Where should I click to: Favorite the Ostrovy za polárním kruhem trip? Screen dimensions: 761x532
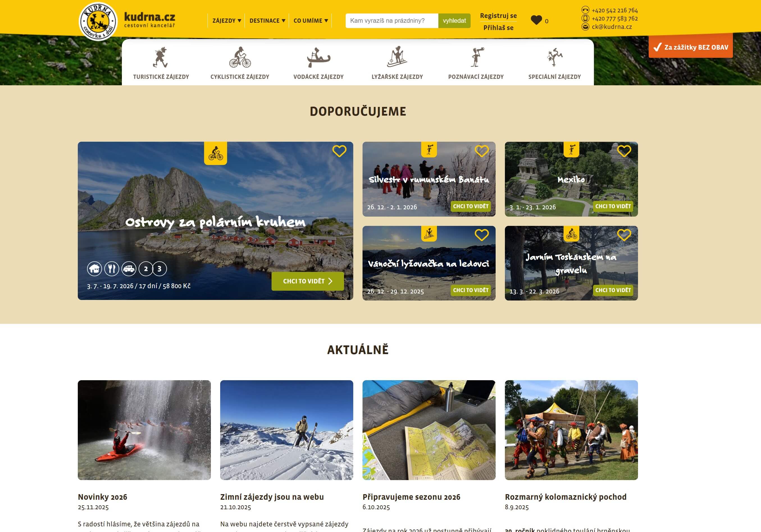(339, 151)
